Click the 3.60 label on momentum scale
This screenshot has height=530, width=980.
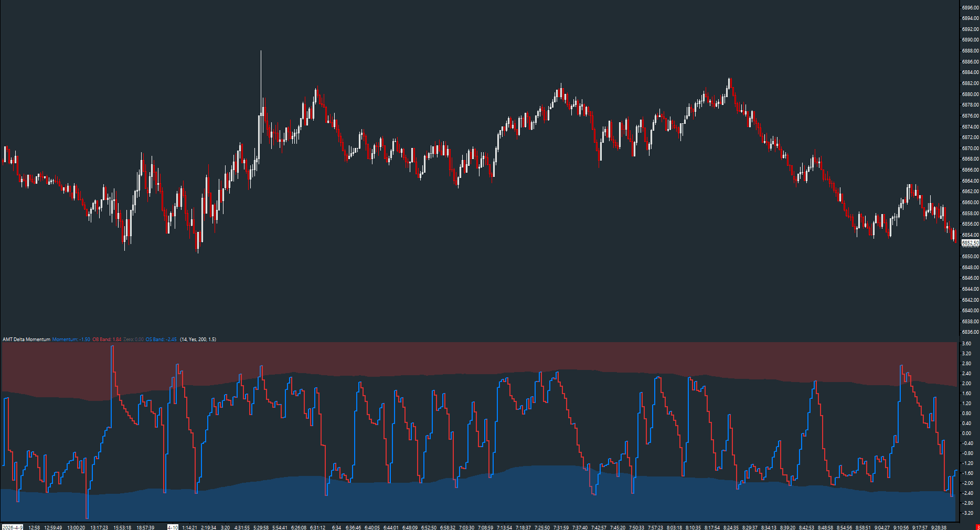(965, 344)
